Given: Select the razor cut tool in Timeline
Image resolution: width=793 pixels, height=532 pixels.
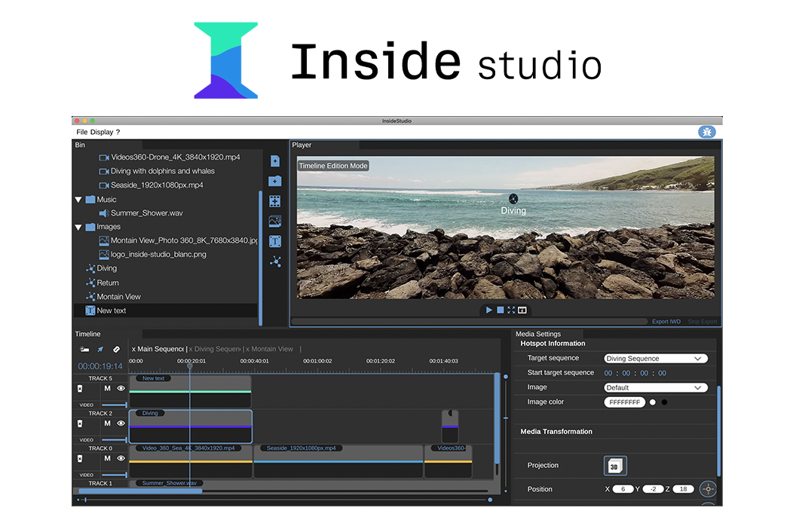Looking at the screenshot, I should tap(116, 349).
